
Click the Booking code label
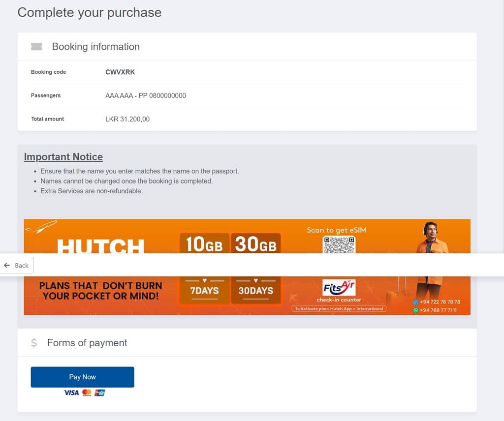click(x=48, y=72)
